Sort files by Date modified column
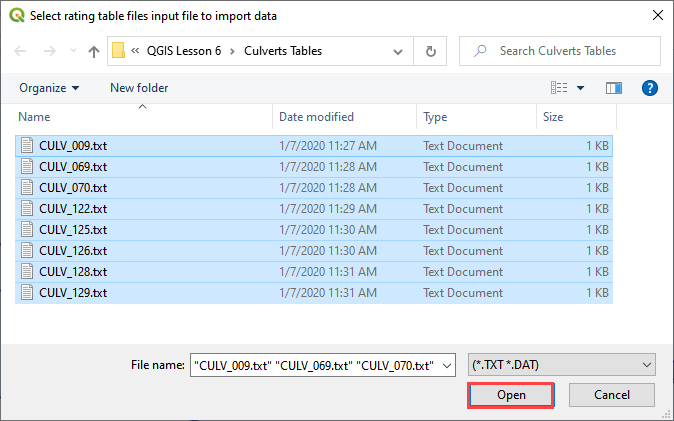This screenshot has width=674, height=421. pyautogui.click(x=316, y=117)
